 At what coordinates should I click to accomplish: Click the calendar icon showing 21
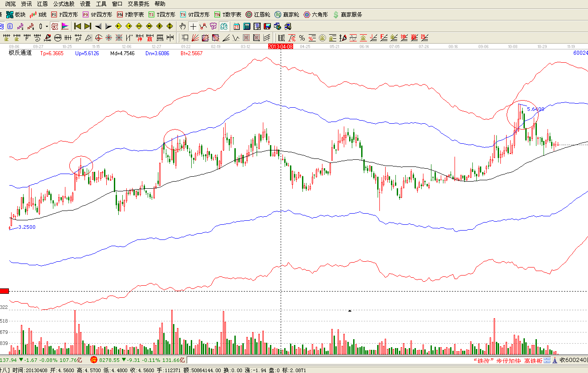point(236,26)
